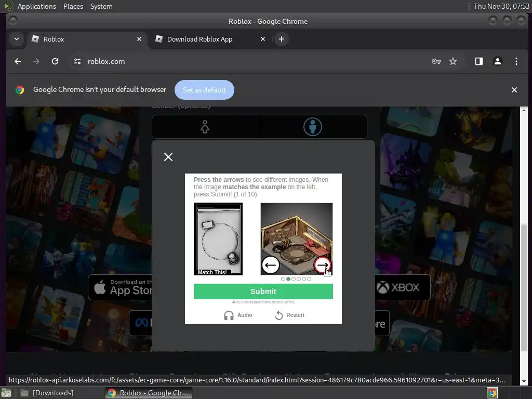Show next captcha image with right arrow
This screenshot has height=399, width=532.
(322, 265)
